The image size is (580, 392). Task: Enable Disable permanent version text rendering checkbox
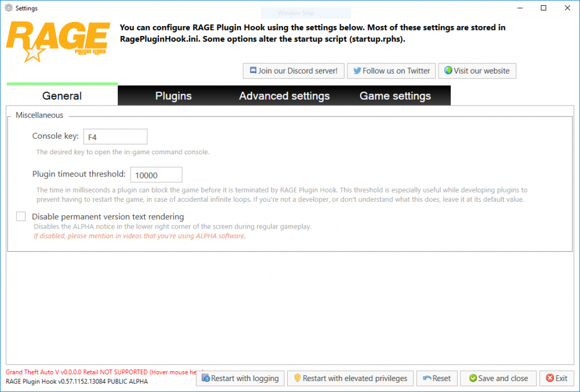pos(21,216)
